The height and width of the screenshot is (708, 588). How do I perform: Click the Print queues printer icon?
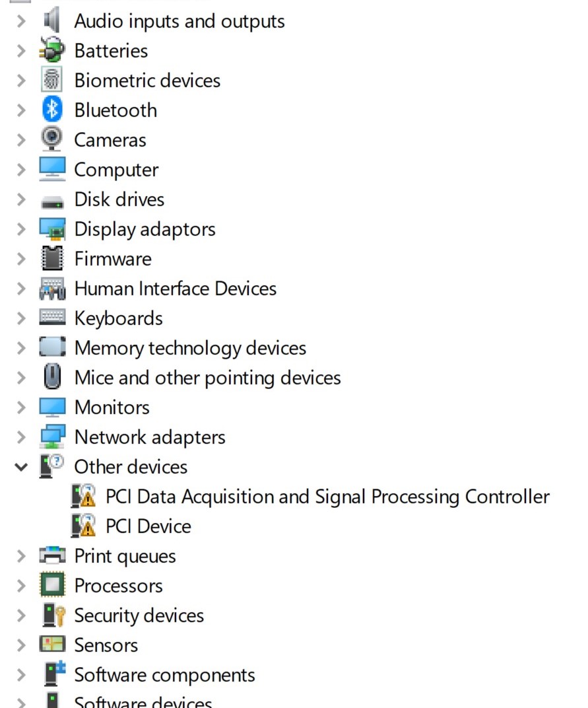(x=52, y=555)
